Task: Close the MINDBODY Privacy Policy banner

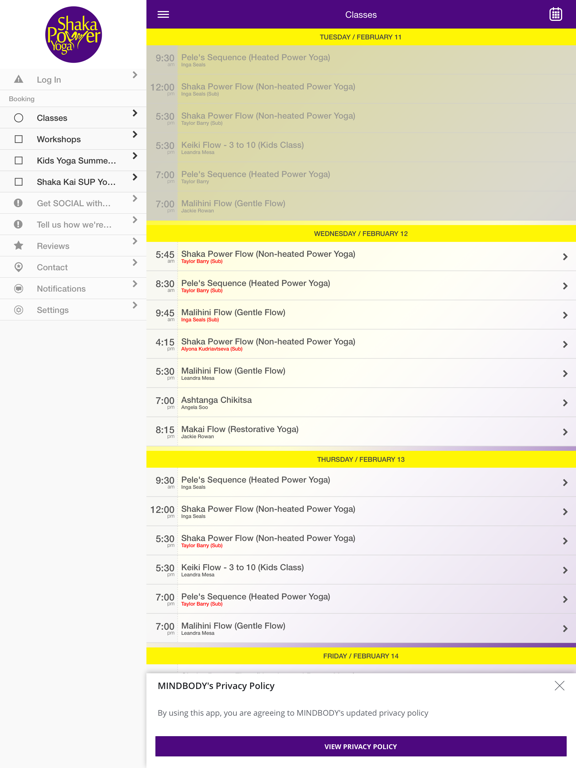Action: pyautogui.click(x=559, y=686)
